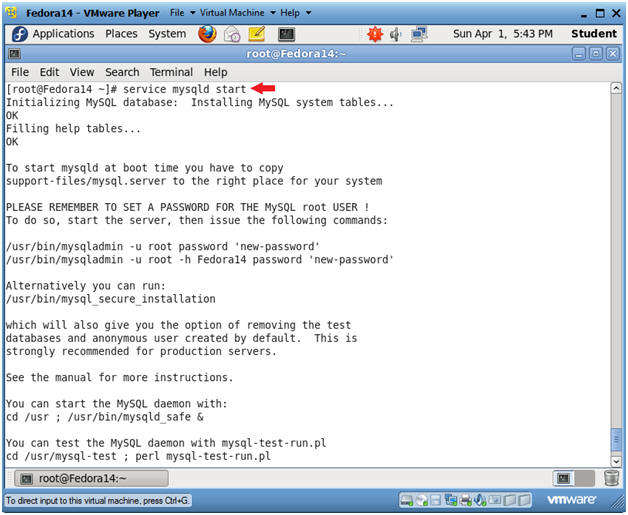628x515 pixels.
Task: Open the network connection applet
Action: 419,34
